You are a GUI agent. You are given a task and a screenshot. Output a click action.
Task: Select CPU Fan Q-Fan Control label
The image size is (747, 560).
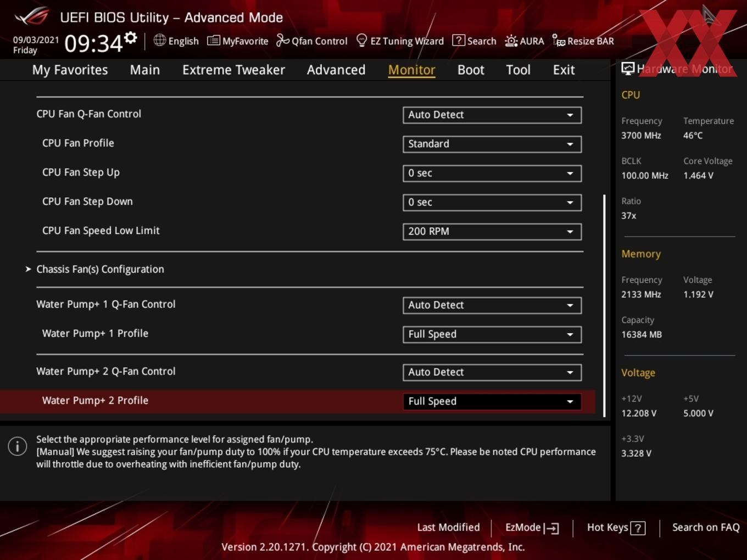pyautogui.click(x=88, y=114)
